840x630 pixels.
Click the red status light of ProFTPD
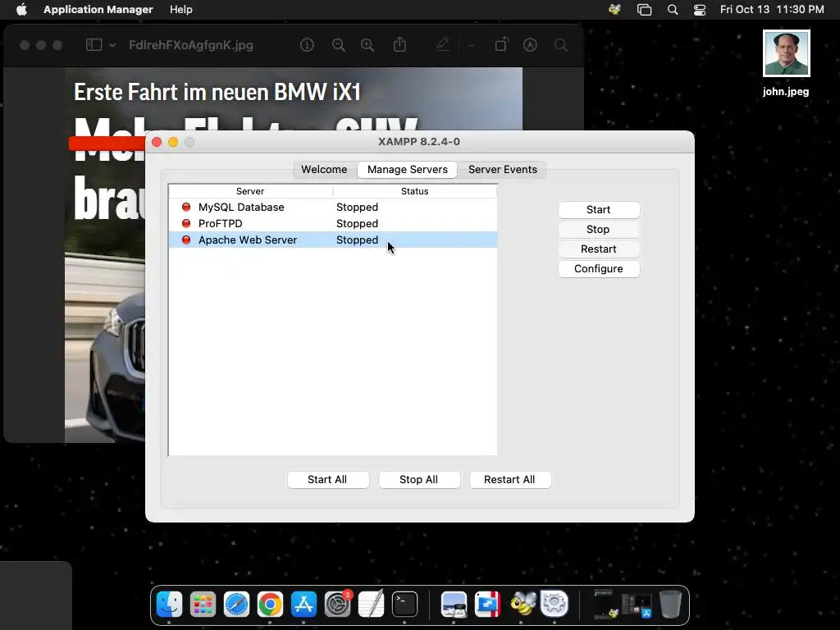[186, 223]
